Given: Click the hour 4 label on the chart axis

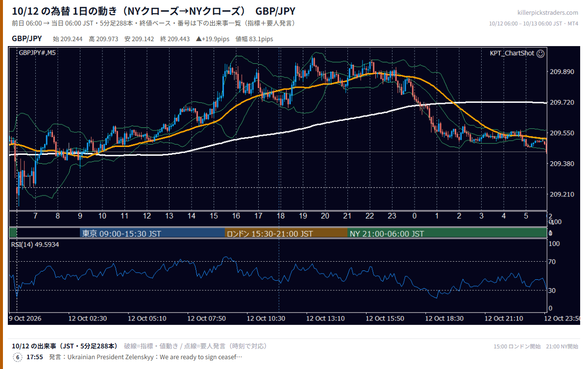Looking at the screenshot, I should tap(504, 216).
